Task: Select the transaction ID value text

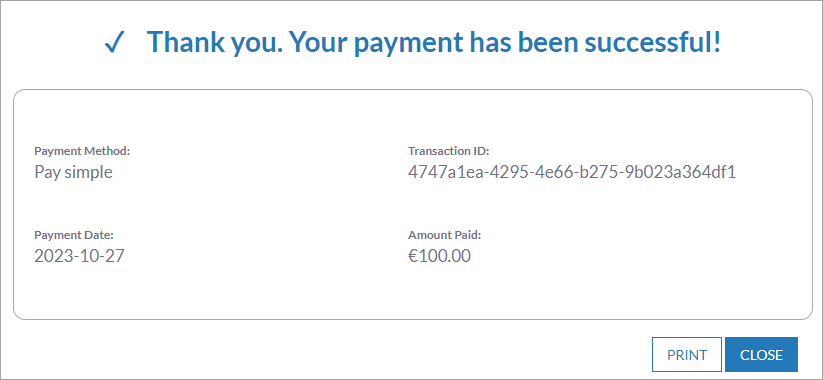Action: (572, 172)
